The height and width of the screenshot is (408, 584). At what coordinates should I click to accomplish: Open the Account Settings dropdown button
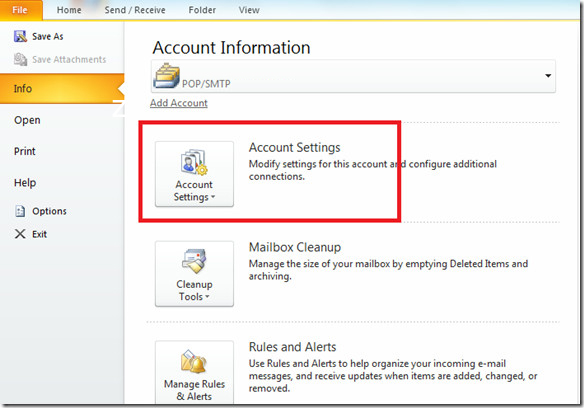tap(194, 174)
